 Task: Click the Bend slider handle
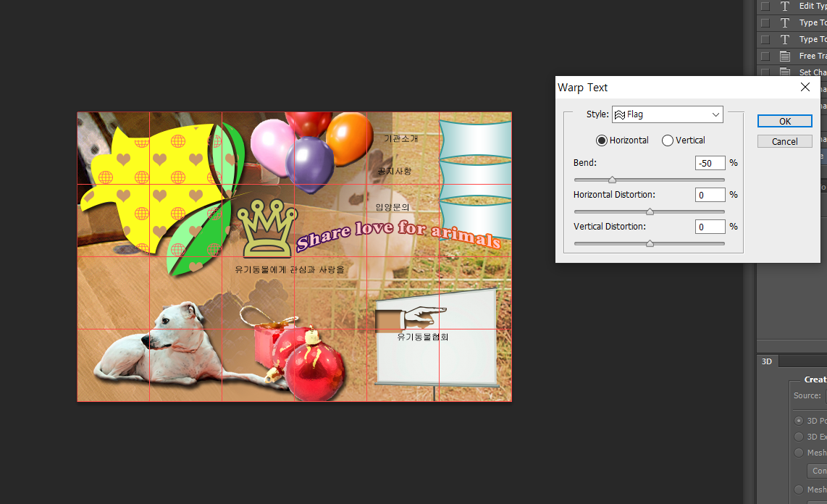[612, 180]
